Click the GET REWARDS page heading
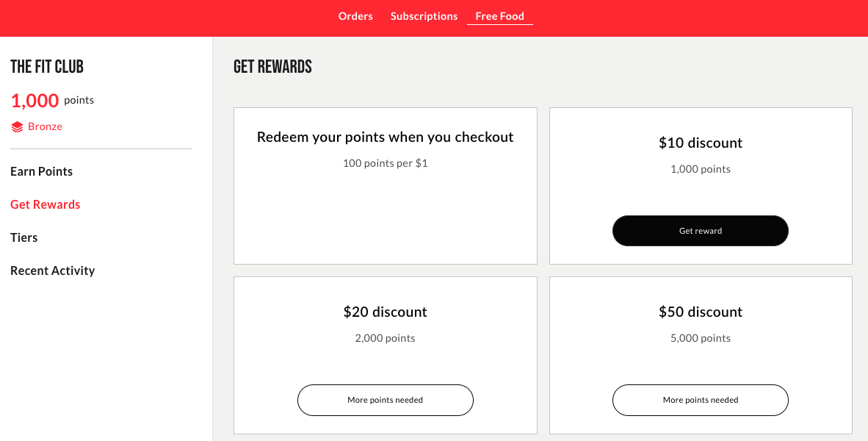The image size is (868, 441). [272, 66]
